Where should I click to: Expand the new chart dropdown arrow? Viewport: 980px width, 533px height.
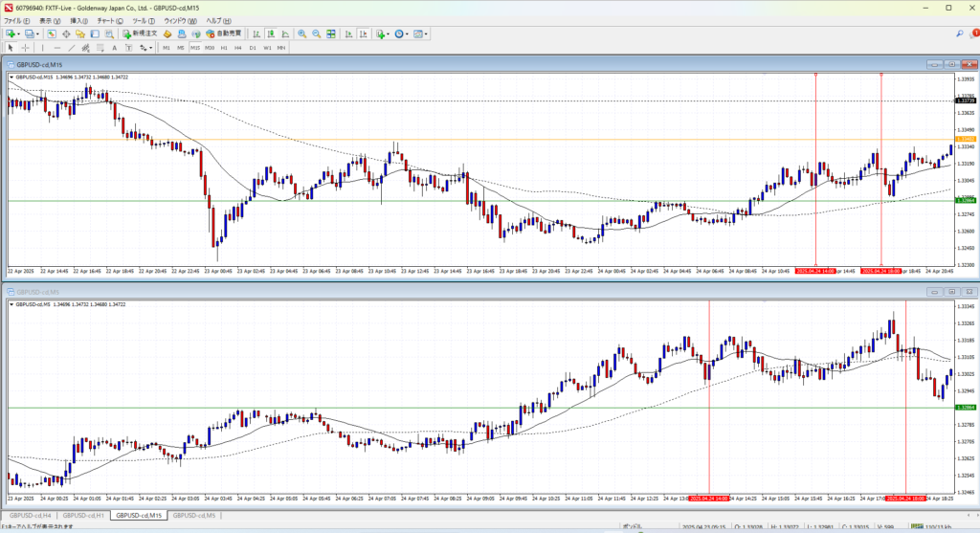click(19, 33)
